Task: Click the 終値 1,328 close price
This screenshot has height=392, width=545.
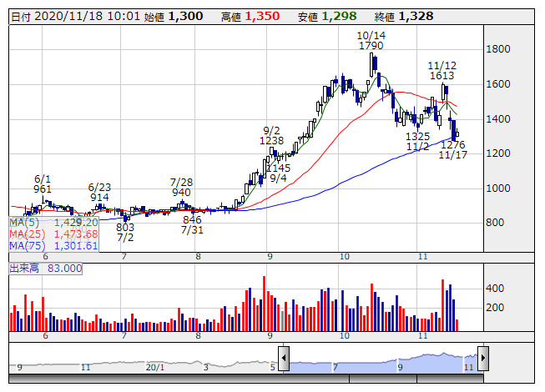Action: point(404,17)
